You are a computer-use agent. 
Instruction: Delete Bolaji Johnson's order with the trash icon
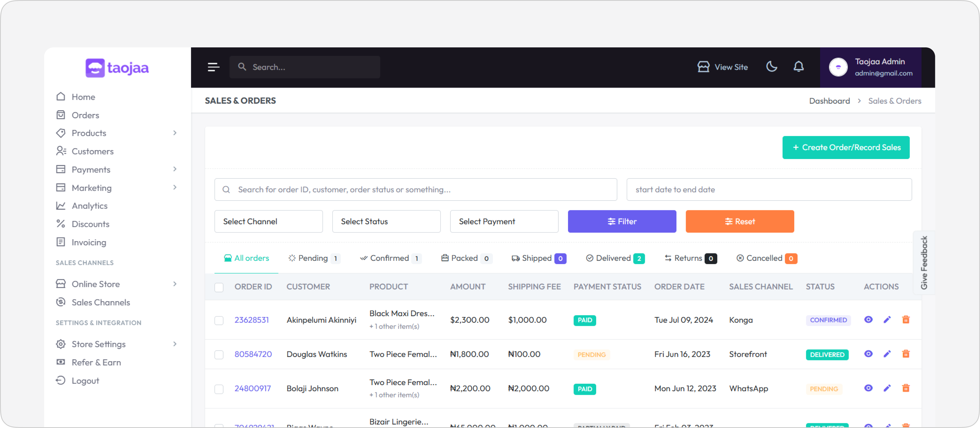906,388
